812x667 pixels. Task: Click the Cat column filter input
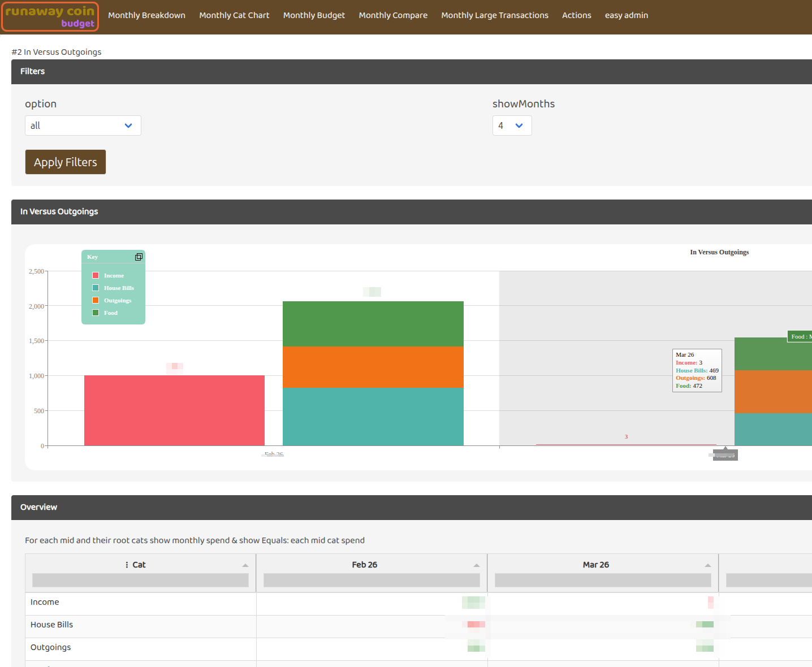click(x=140, y=580)
